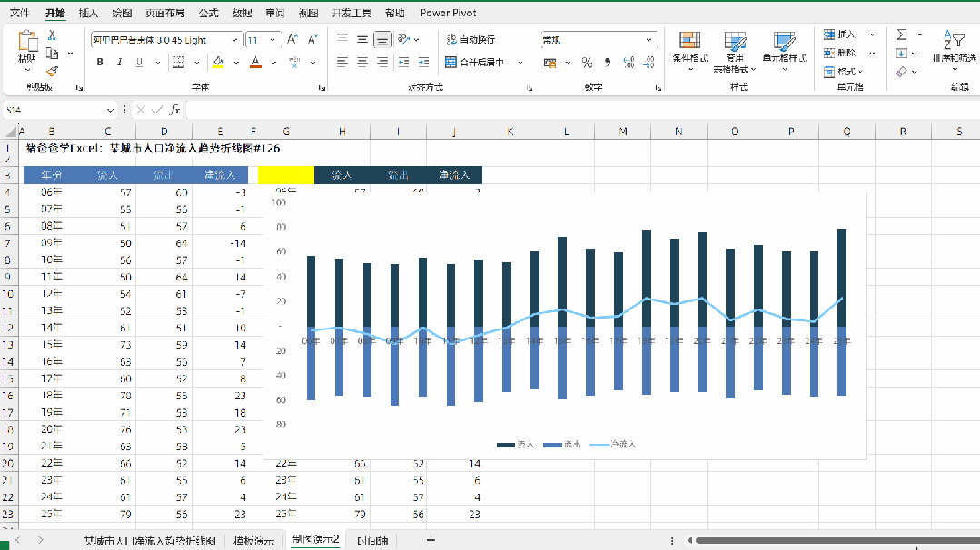
Task: Click the Paste clipboard icon
Action: click(x=27, y=41)
